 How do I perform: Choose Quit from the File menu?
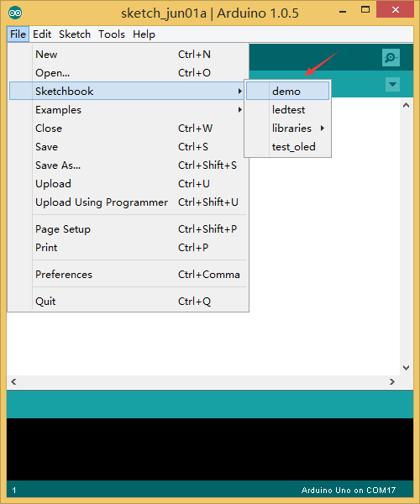coord(129,302)
